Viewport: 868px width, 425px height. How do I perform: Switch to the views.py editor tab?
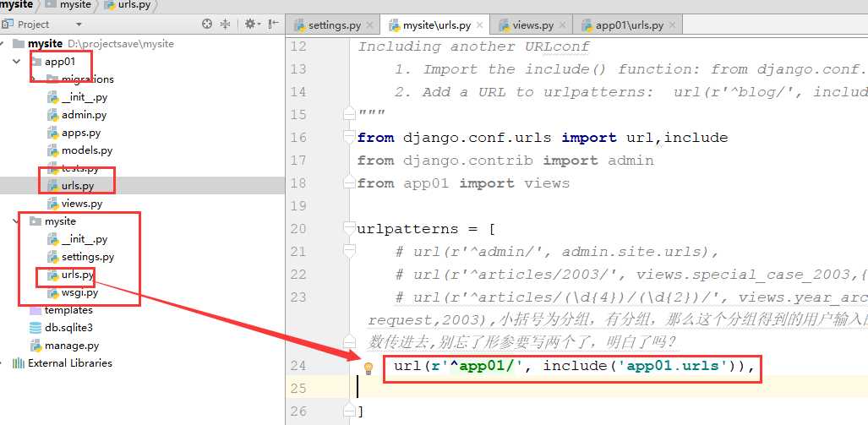click(532, 25)
